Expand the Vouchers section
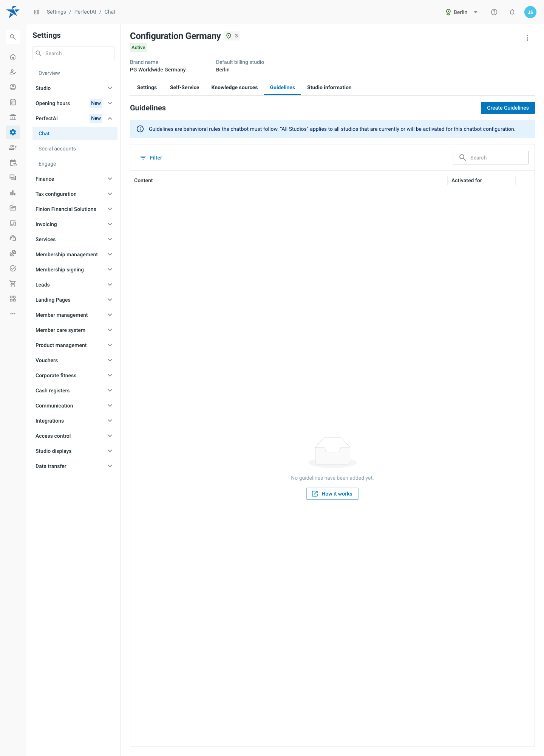 tap(75, 360)
